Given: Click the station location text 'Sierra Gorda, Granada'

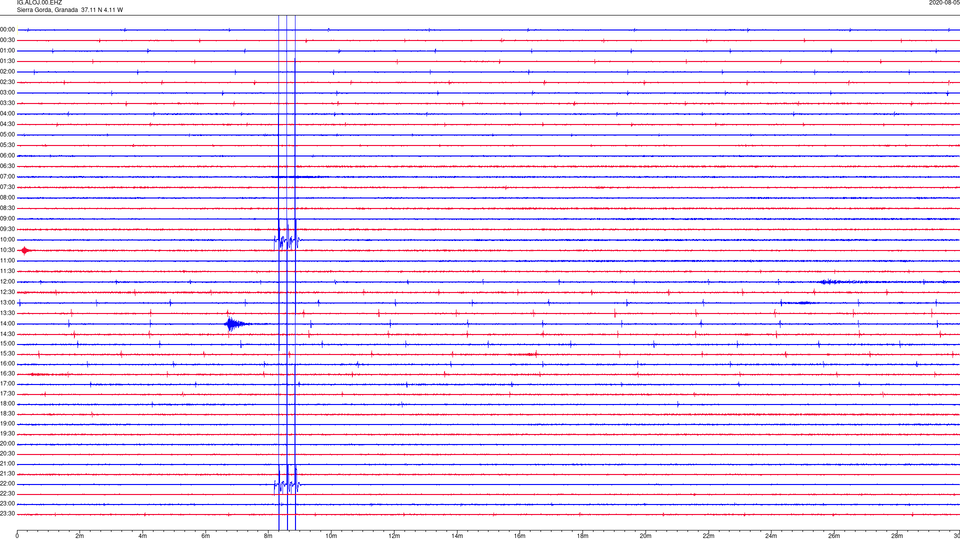Looking at the screenshot, I should [x=47, y=10].
